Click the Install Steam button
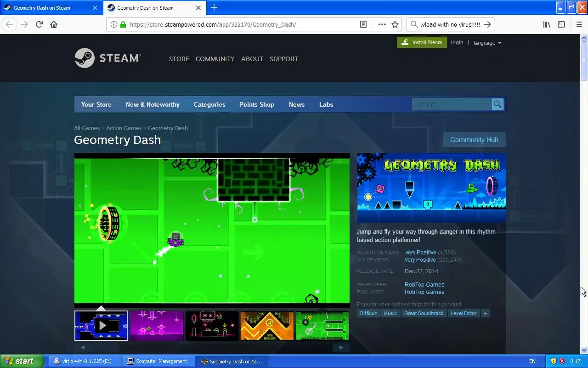This screenshot has width=588, height=368. (x=422, y=42)
